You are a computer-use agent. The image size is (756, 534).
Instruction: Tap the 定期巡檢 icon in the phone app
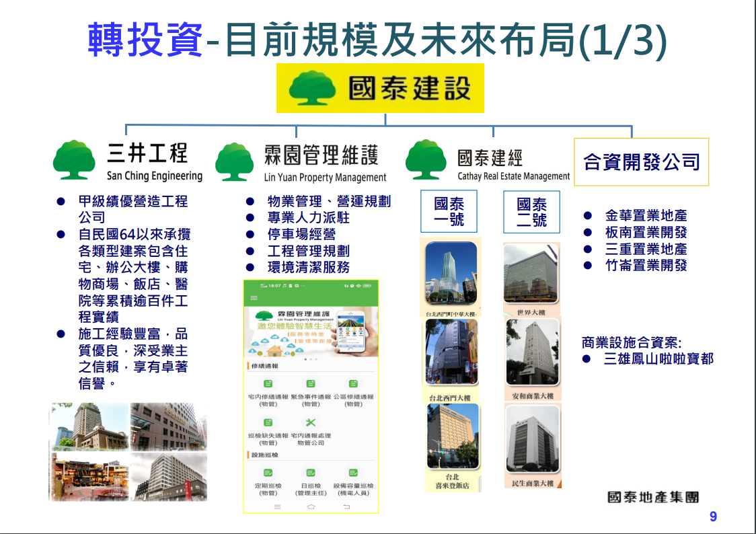click(268, 473)
